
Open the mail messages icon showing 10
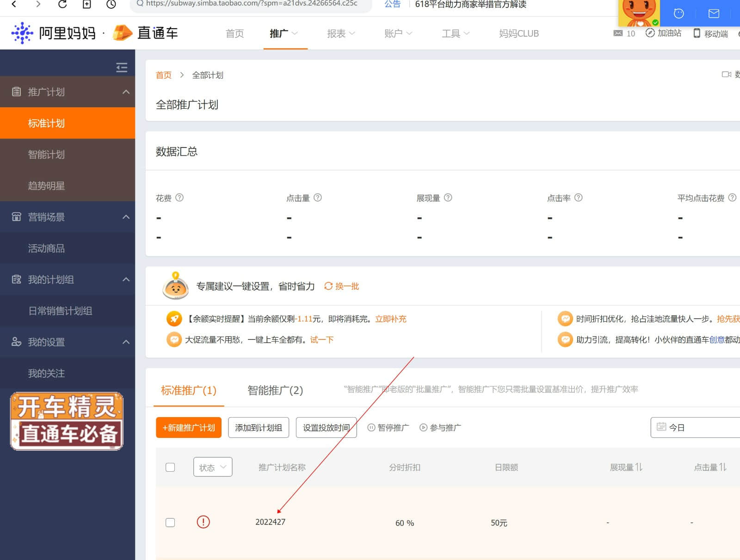(618, 33)
